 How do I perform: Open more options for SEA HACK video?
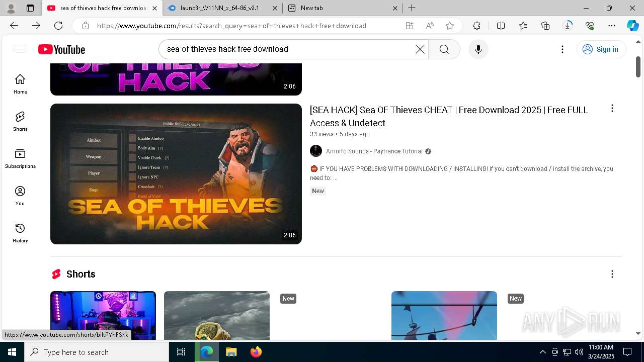click(612, 108)
